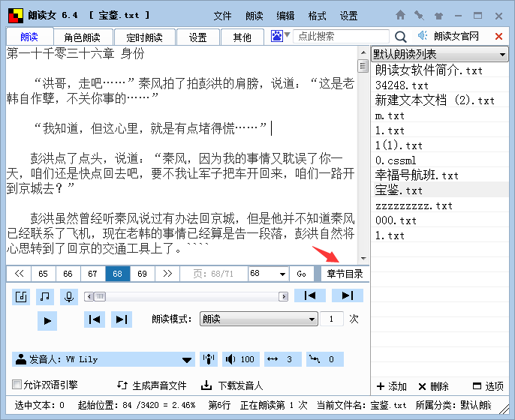
Task: Click the pitch control showing 0
Action: point(325,359)
